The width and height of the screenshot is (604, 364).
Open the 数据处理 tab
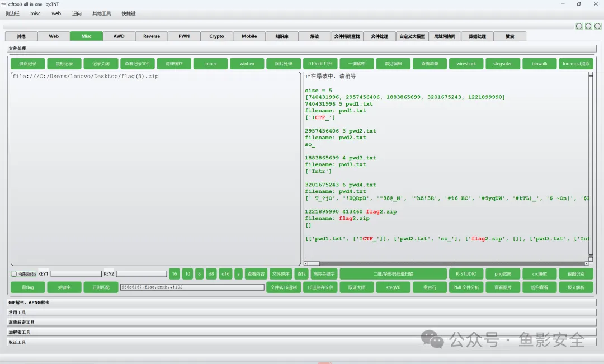point(477,36)
